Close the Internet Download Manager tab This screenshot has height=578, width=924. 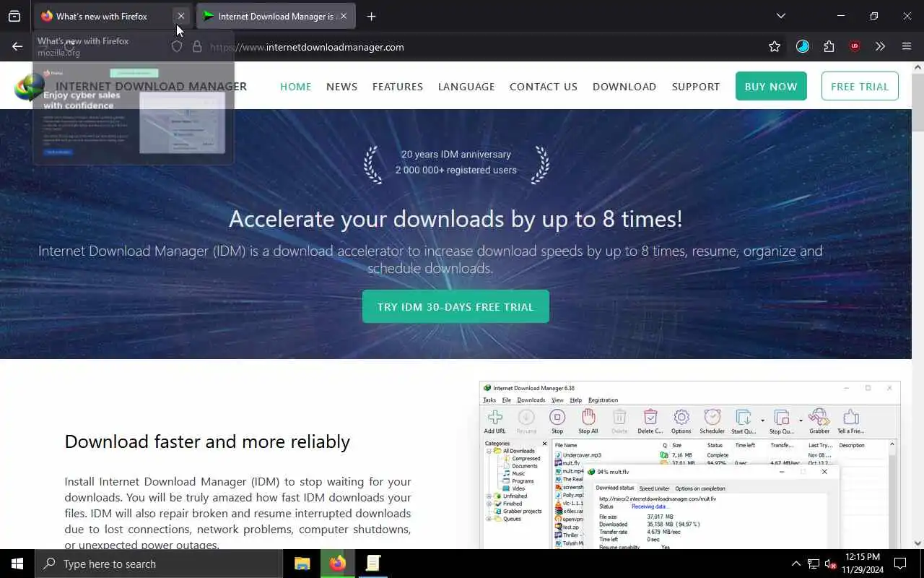[x=344, y=16]
